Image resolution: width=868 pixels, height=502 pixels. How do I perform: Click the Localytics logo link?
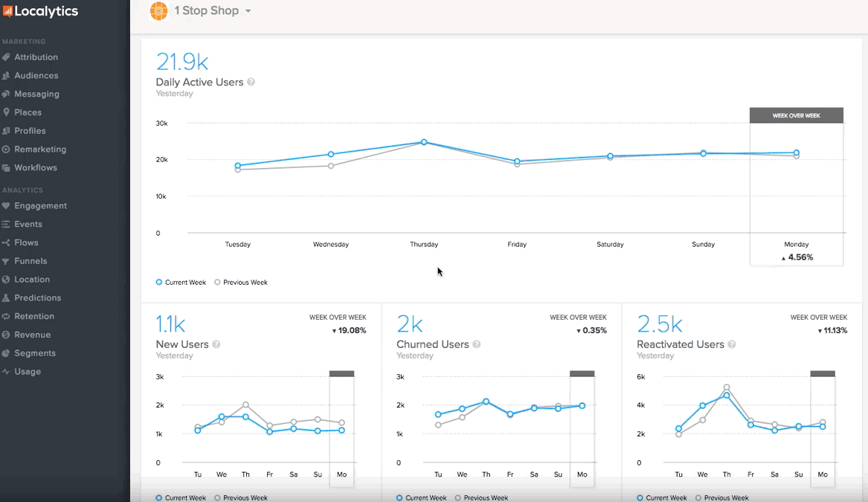point(41,12)
